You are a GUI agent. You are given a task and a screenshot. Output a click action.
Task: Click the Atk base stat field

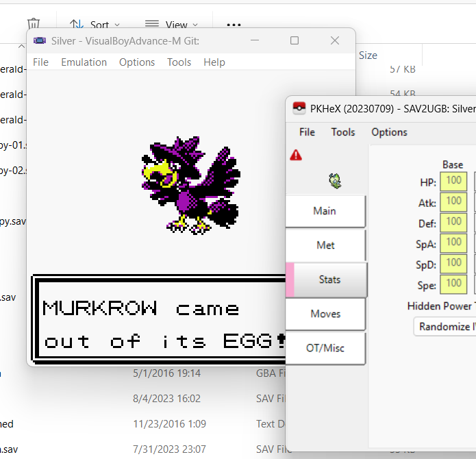point(453,202)
